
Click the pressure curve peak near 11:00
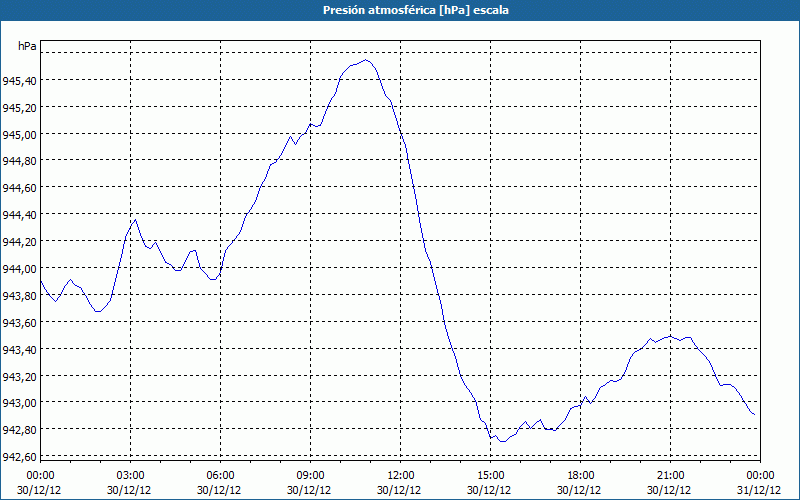click(x=366, y=60)
